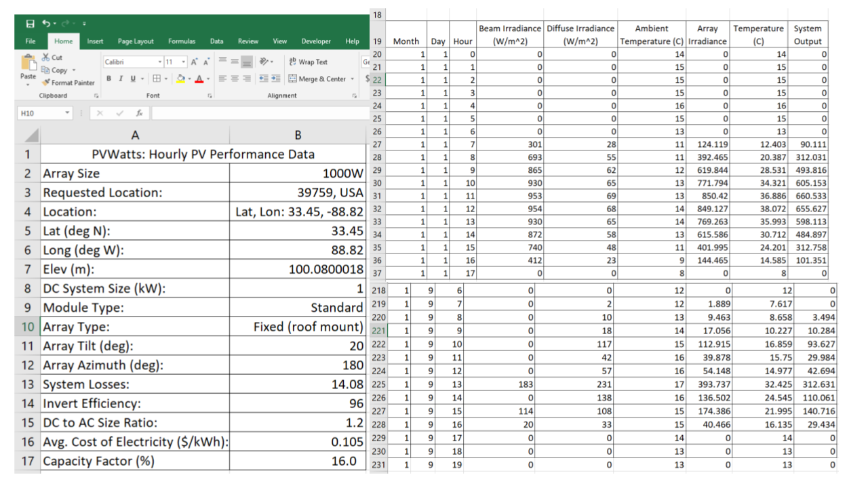Switch to the Page Layout tab
Image resolution: width=868 pixels, height=488 pixels.
click(136, 41)
